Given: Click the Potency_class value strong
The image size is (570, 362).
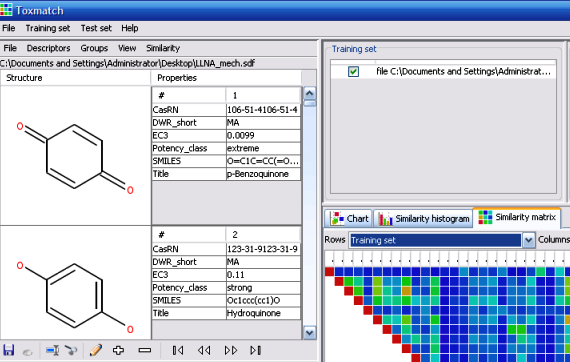Looking at the screenshot, I should (x=263, y=287).
